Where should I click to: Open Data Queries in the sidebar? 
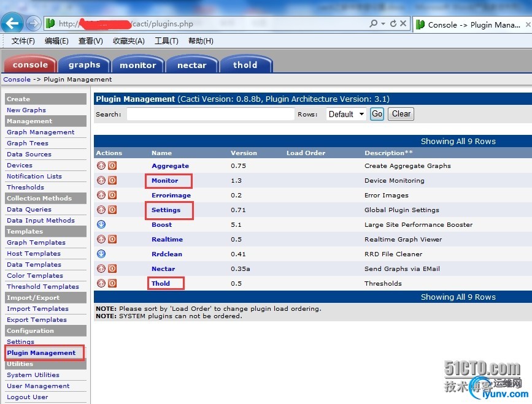coord(29,210)
